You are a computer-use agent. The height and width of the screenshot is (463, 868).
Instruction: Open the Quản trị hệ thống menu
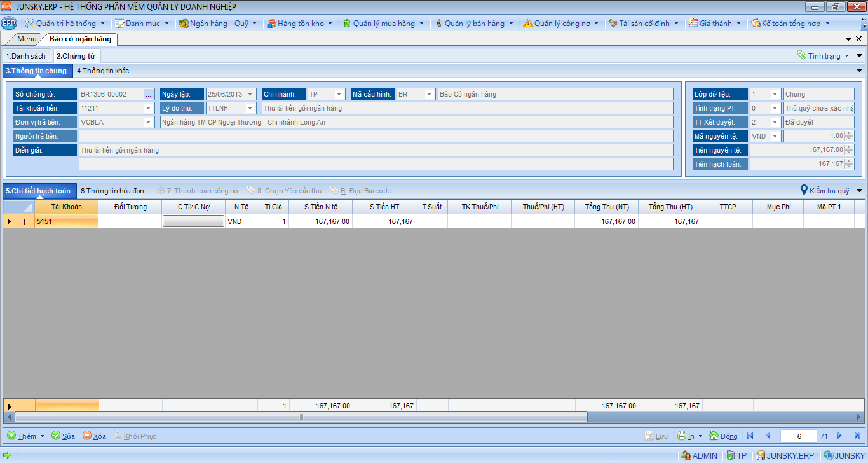65,24
